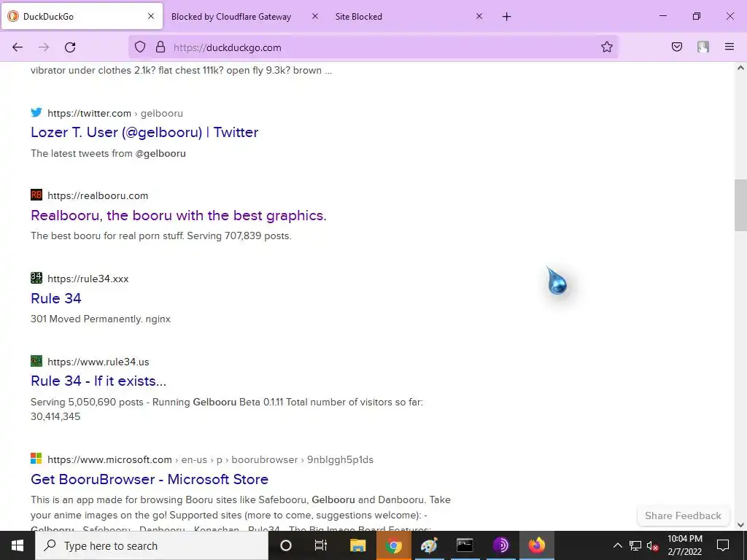Open the muted volume tray icon
Screen dimensions: 747x560
pos(653,546)
